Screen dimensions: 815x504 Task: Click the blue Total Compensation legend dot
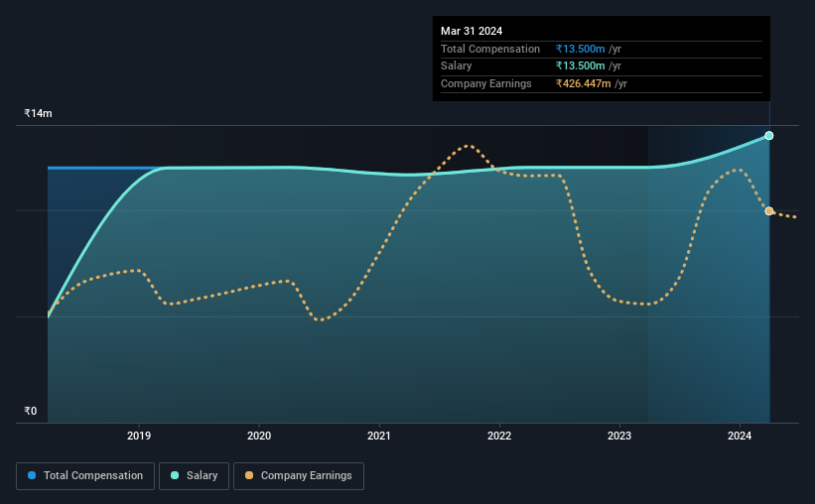(32, 475)
